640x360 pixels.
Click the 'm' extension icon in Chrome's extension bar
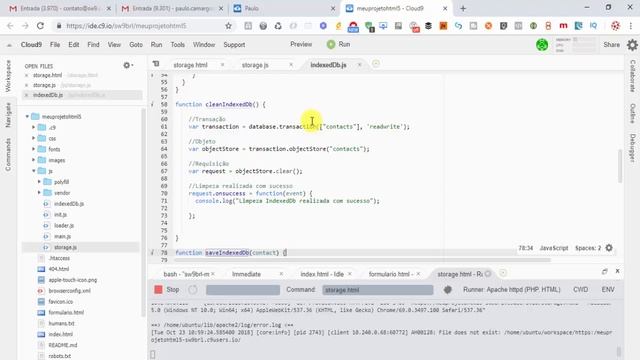click(x=563, y=26)
